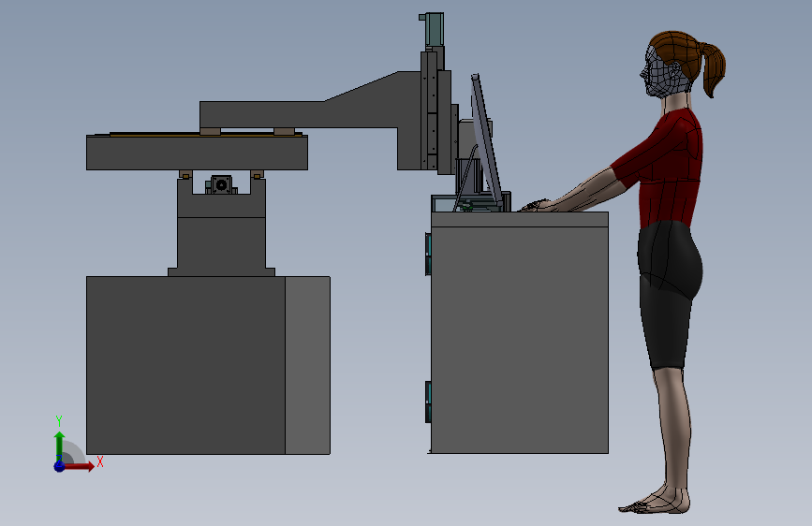
Task: Select the big dark machine base block
Action: pyautogui.click(x=185, y=365)
